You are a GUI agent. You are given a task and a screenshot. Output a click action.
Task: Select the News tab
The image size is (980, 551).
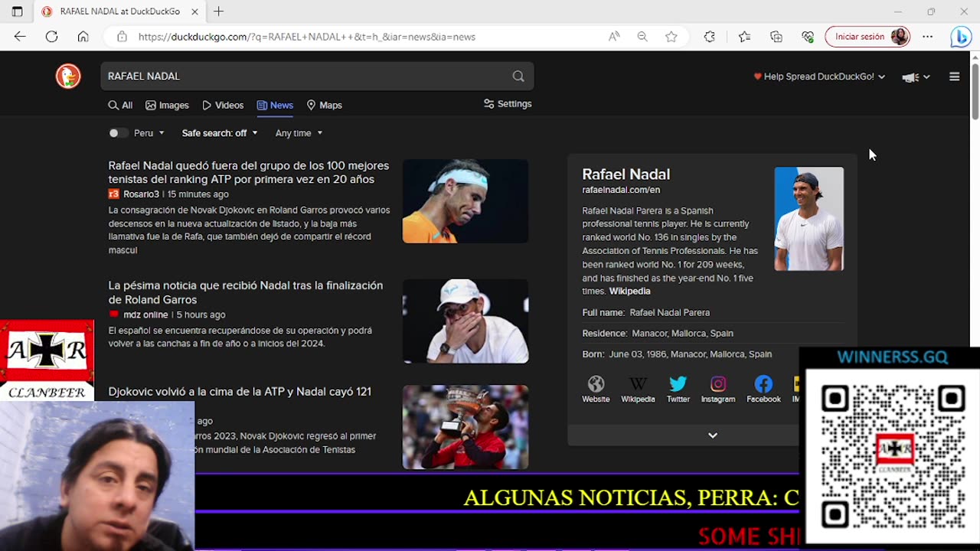pyautogui.click(x=275, y=106)
